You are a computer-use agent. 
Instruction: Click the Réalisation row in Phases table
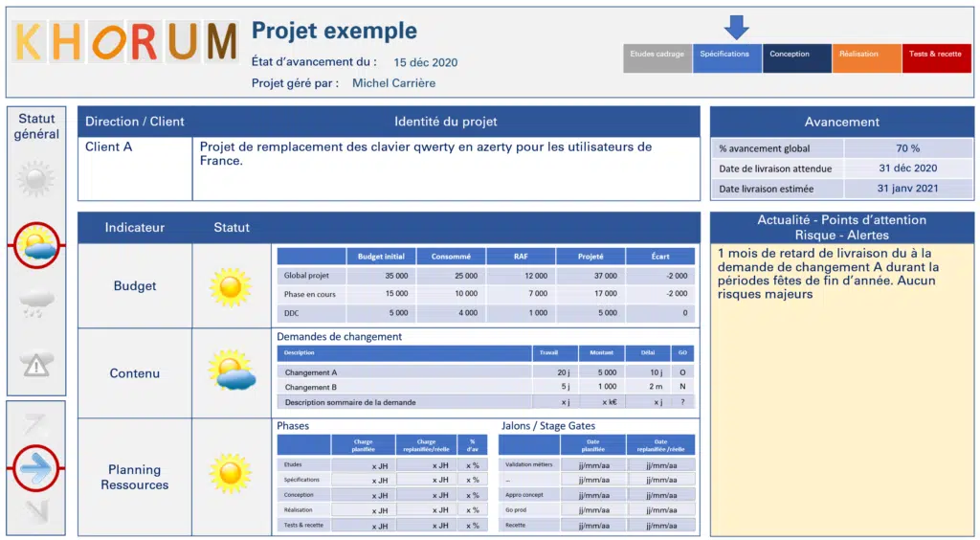(383, 510)
